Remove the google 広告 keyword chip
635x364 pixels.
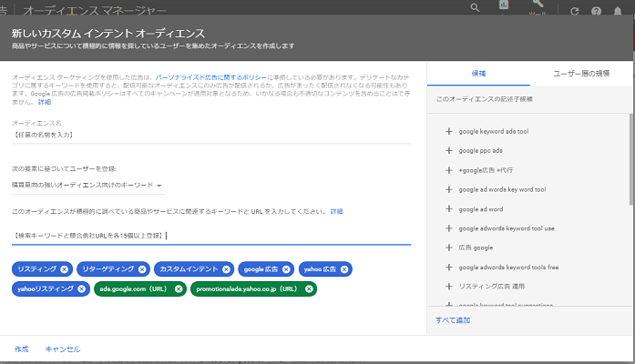click(286, 269)
